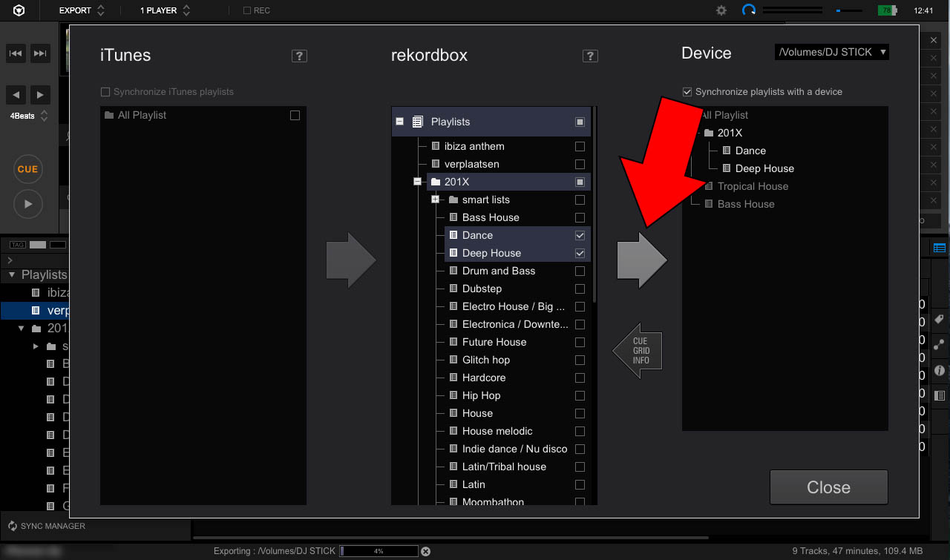The width and height of the screenshot is (950, 560).
Task: Collapse the Playlists tree in the background browser
Action: [x=11, y=274]
